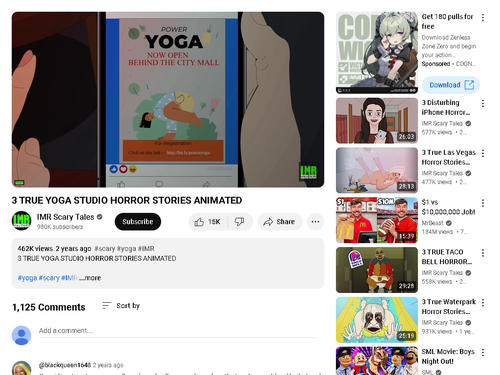Click the IMR watermark logo in the video
The width and height of the screenshot is (500, 375).
(308, 171)
